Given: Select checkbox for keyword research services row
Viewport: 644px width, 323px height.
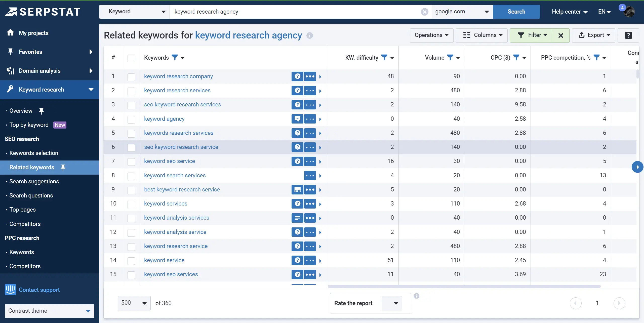Looking at the screenshot, I should pos(131,91).
